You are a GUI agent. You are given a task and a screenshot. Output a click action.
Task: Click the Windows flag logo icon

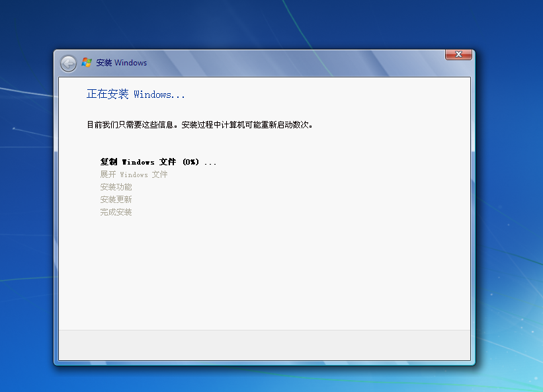coord(87,62)
